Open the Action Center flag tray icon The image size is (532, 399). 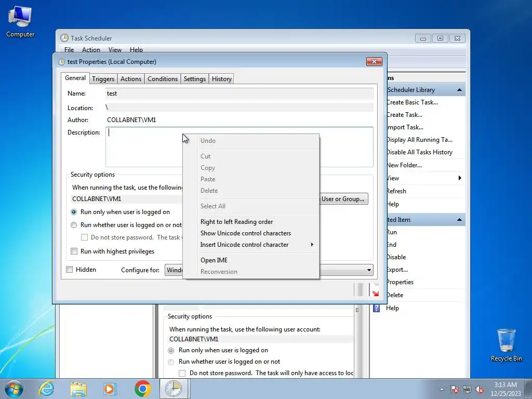(x=455, y=390)
